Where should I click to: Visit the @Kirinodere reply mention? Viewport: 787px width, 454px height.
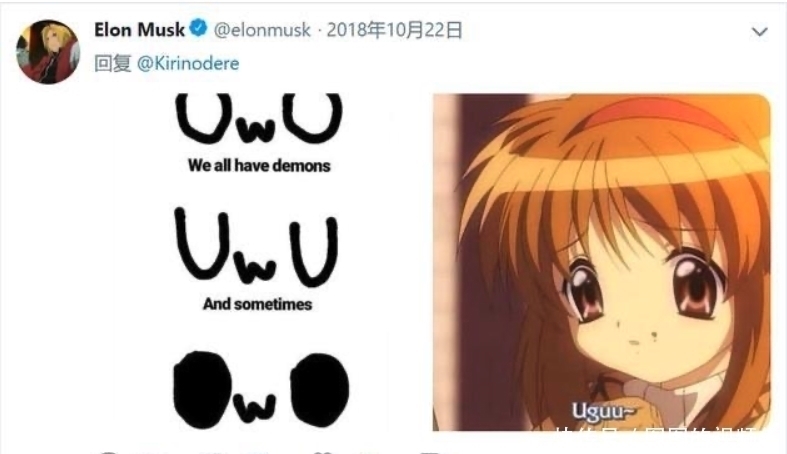pyautogui.click(x=188, y=64)
